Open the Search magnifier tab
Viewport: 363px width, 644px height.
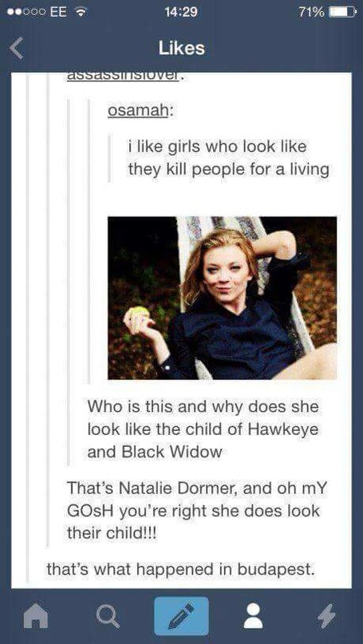coord(107,616)
